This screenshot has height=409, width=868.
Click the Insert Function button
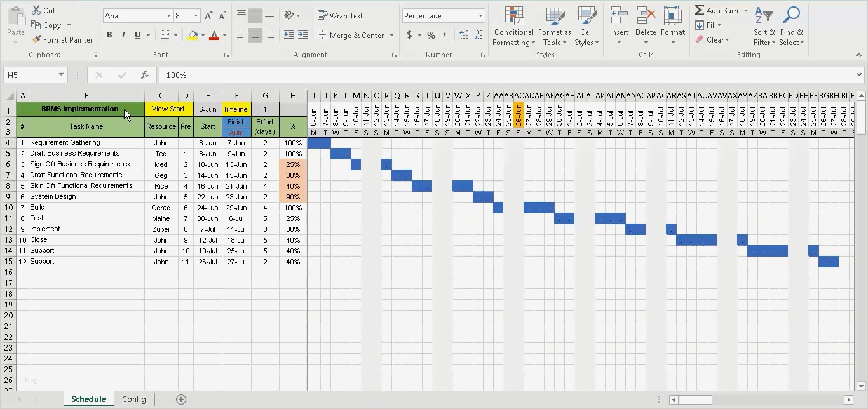(145, 75)
